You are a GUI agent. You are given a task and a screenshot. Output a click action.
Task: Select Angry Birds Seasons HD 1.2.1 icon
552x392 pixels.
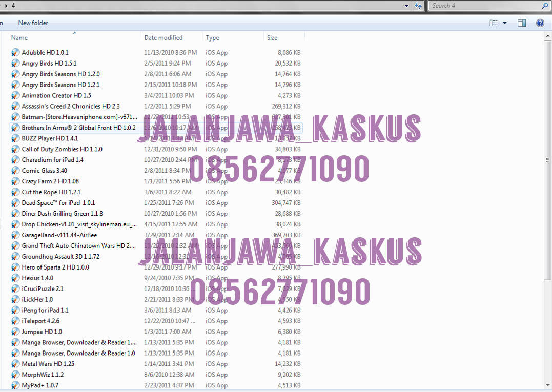pos(15,85)
